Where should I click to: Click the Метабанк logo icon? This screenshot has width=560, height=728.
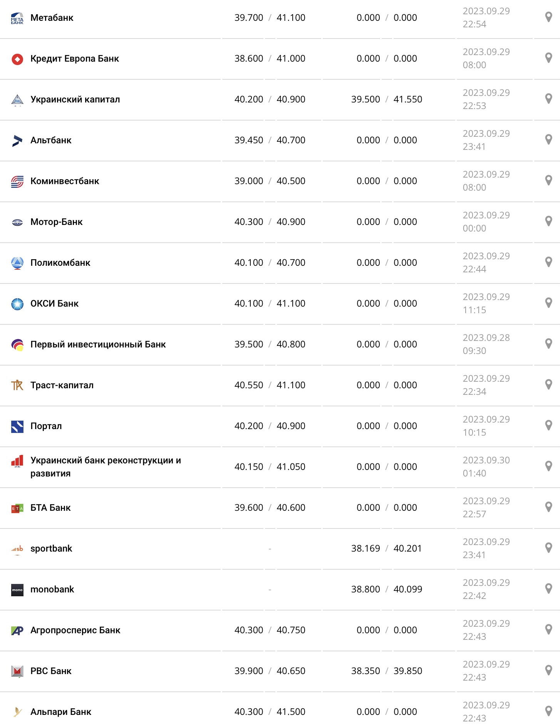[17, 17]
